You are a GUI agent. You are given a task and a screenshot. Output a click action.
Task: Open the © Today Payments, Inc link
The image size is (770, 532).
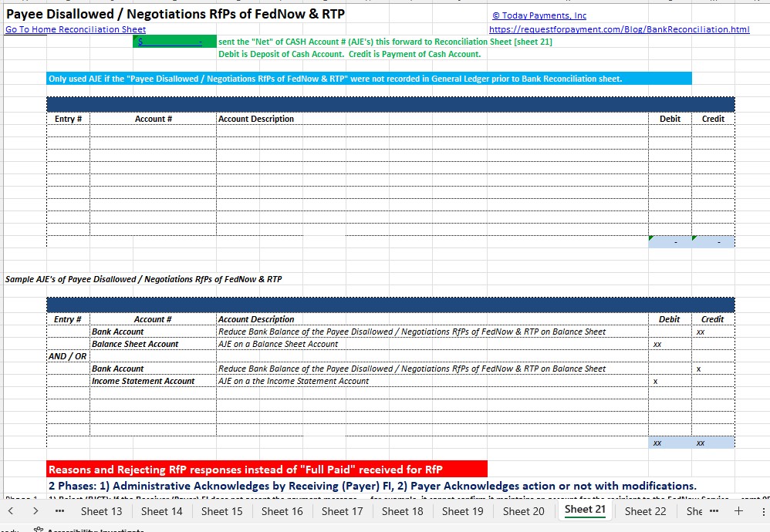[x=539, y=15]
